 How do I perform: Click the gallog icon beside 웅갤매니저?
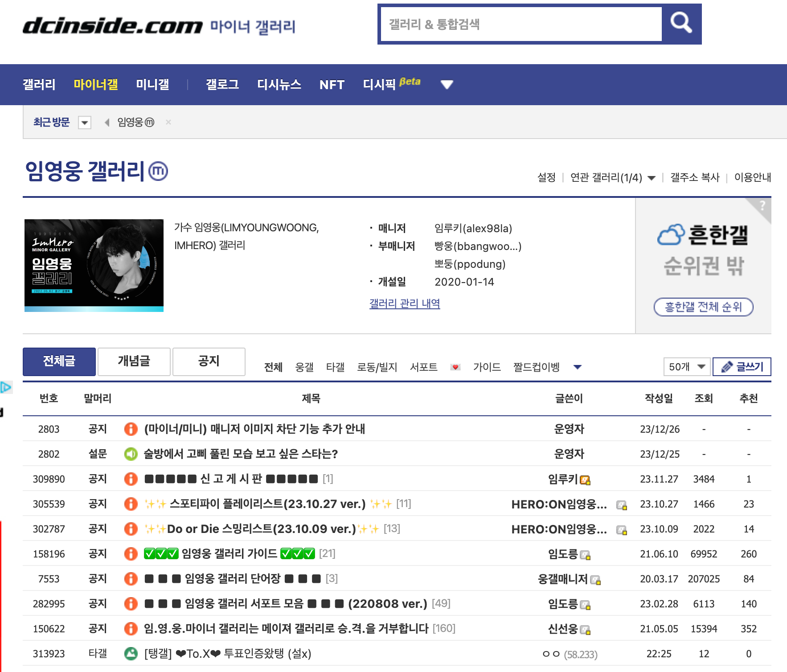(596, 580)
